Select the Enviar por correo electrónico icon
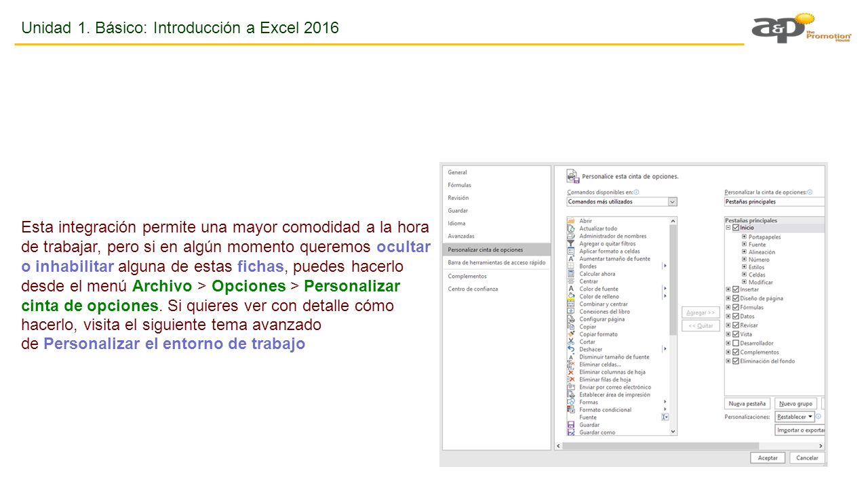This screenshot has height=488, width=868. [571, 387]
